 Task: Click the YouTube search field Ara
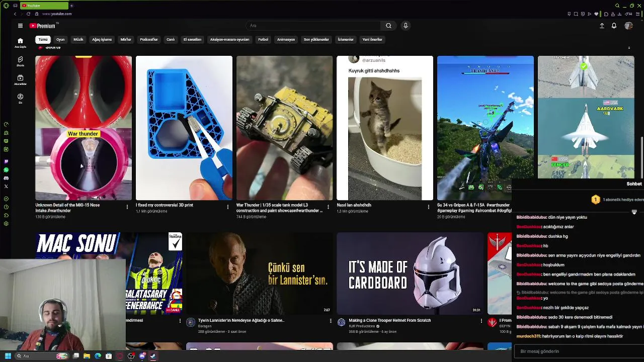314,26
